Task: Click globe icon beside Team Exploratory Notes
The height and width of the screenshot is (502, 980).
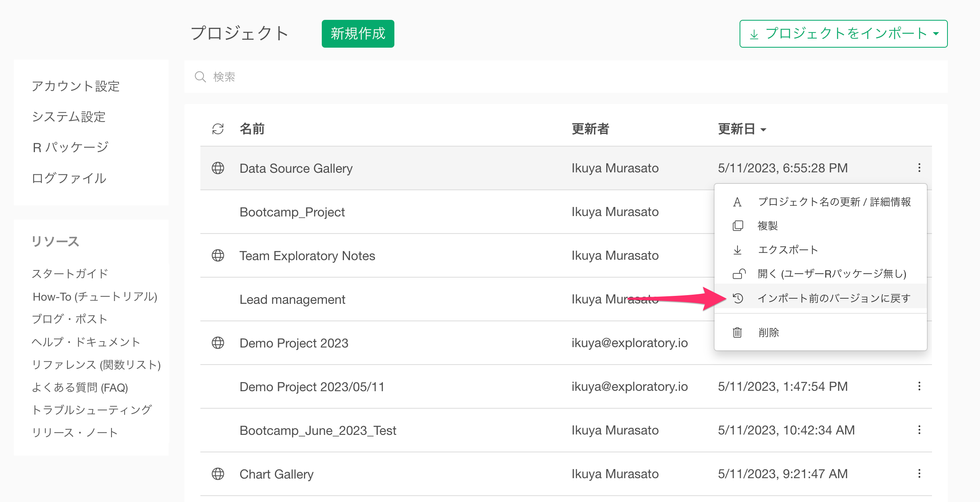Action: point(218,255)
